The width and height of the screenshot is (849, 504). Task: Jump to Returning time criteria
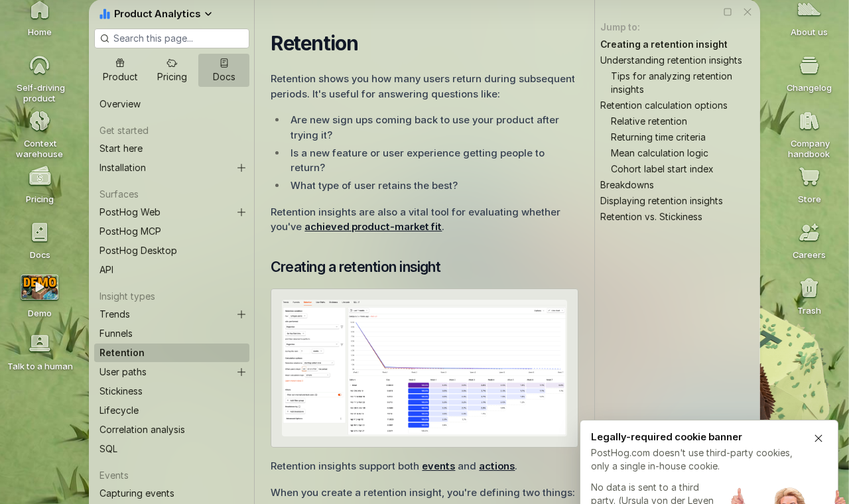(x=658, y=137)
